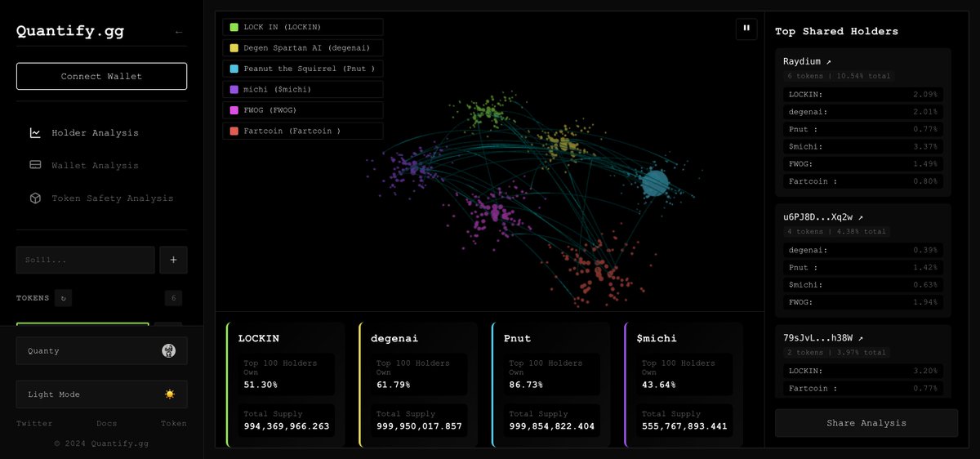Open the 79sJvL...h38W wallet link
This screenshot has width=980, height=459.
click(823, 338)
